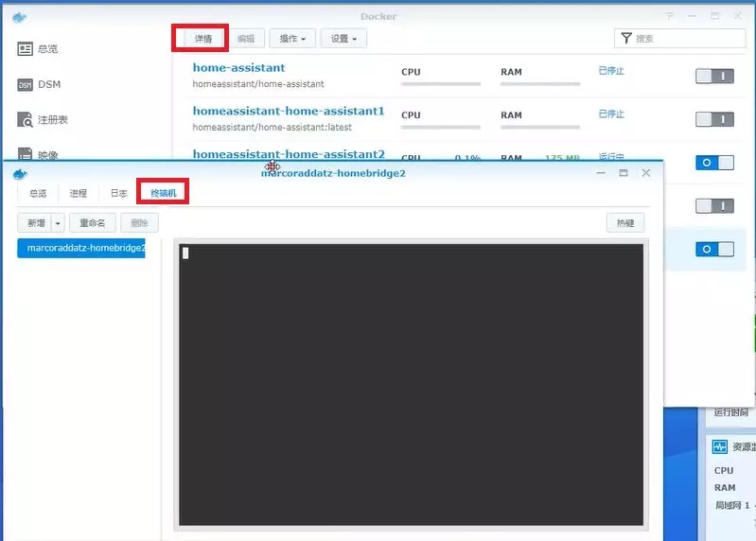Image resolution: width=756 pixels, height=541 pixels.
Task: Select the homeassistant-home-assistant1 container name
Action: pos(289,111)
